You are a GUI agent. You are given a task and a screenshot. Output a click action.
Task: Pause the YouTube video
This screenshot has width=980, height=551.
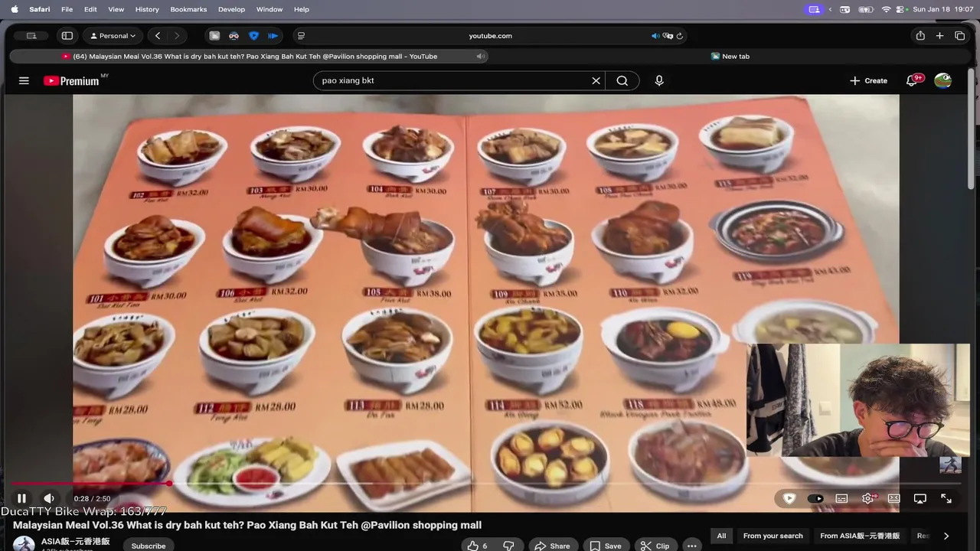[21, 498]
